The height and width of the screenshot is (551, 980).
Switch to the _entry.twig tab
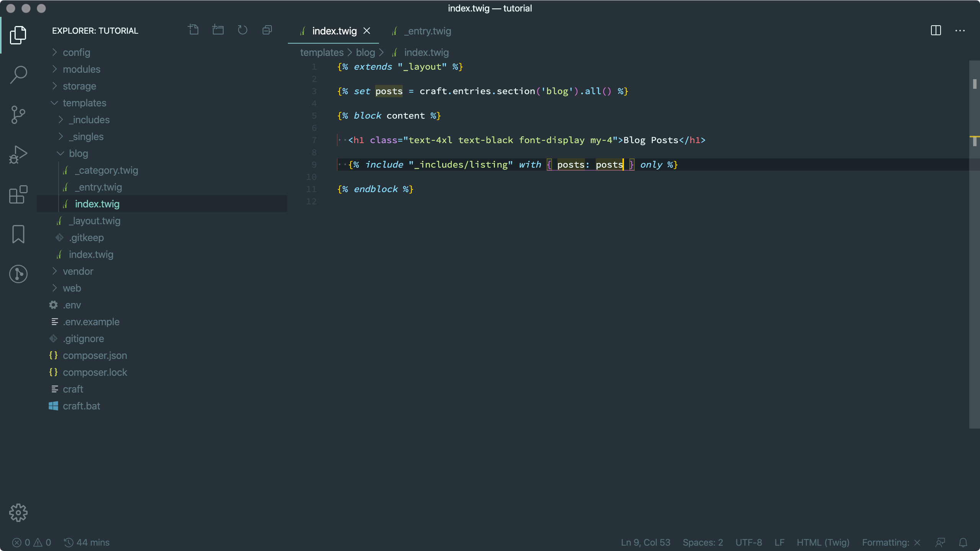tap(427, 31)
